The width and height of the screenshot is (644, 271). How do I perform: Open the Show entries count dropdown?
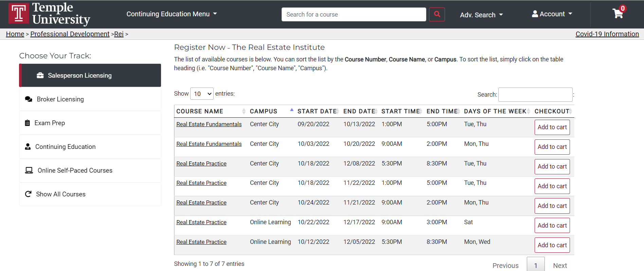point(202,94)
